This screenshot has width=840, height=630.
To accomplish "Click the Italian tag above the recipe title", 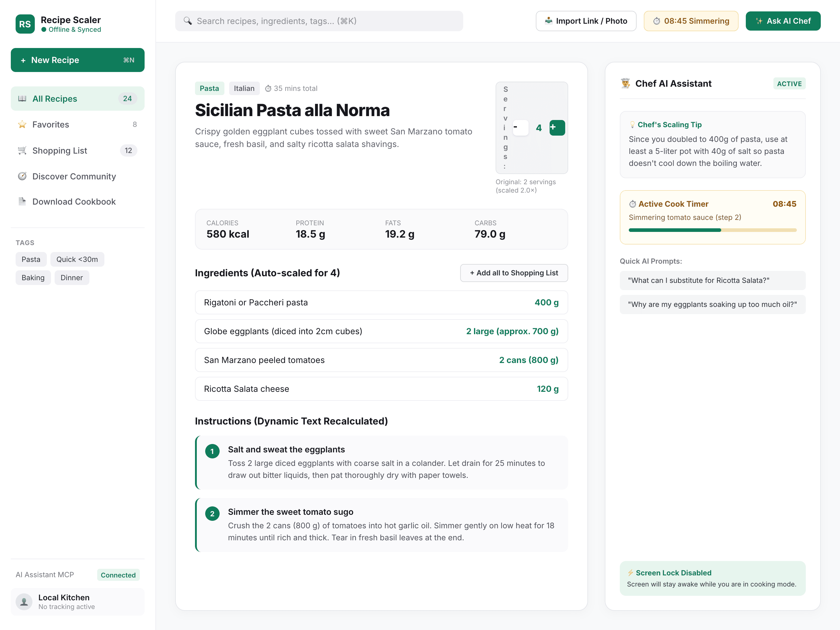I will pos(244,88).
